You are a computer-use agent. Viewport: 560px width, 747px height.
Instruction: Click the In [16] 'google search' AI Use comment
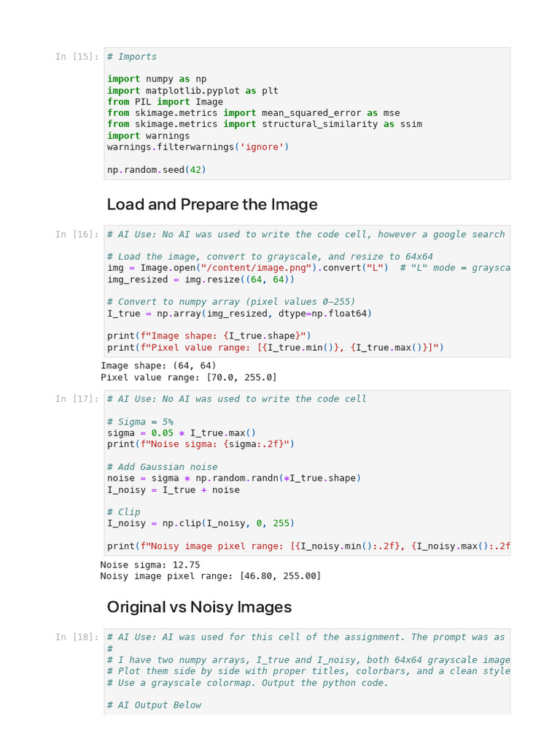pyautogui.click(x=306, y=234)
